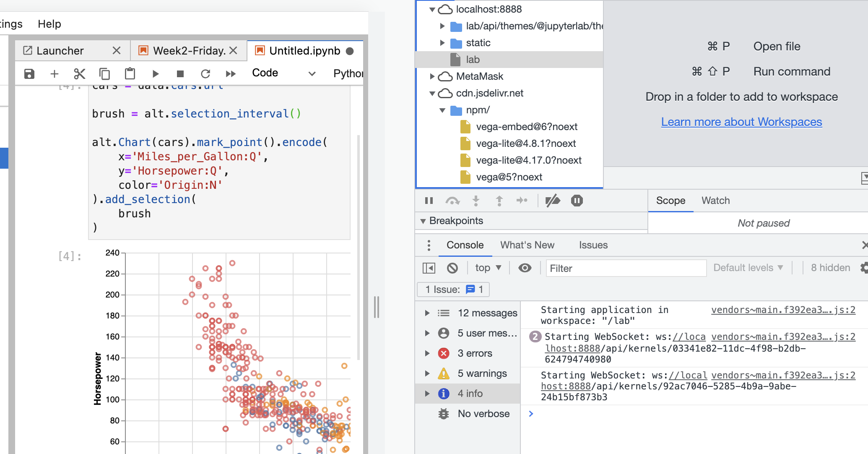This screenshot has width=868, height=454.
Task: Save the Untitled.ipynb notebook
Action: tap(29, 73)
